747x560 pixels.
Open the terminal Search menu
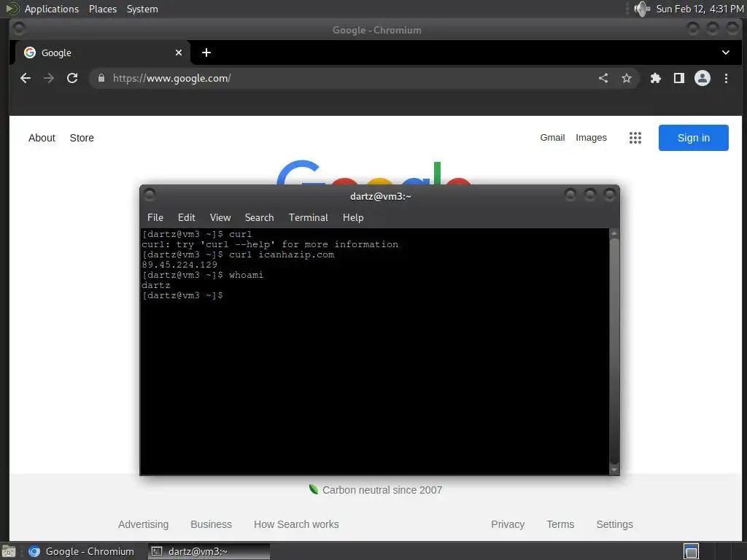pos(259,217)
